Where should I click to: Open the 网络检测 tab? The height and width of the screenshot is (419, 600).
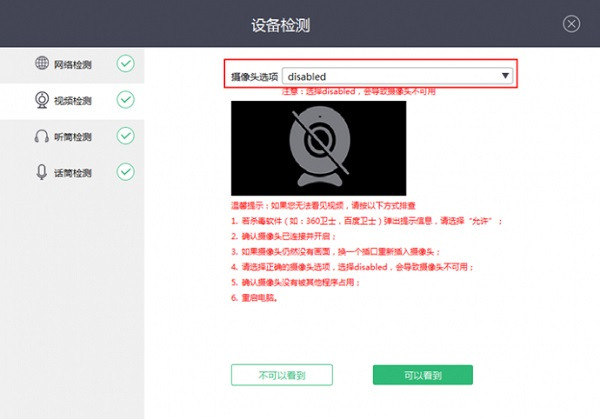point(77,65)
